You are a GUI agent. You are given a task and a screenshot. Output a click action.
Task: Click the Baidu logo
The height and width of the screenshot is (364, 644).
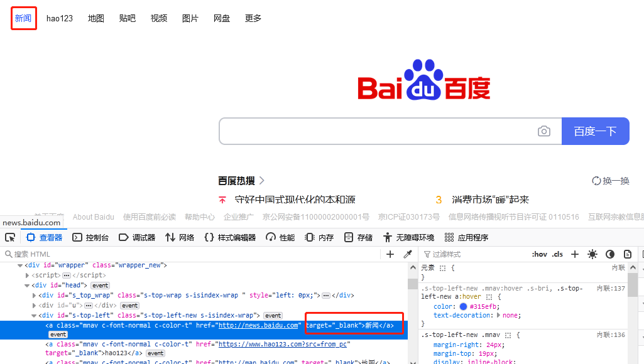point(423,80)
